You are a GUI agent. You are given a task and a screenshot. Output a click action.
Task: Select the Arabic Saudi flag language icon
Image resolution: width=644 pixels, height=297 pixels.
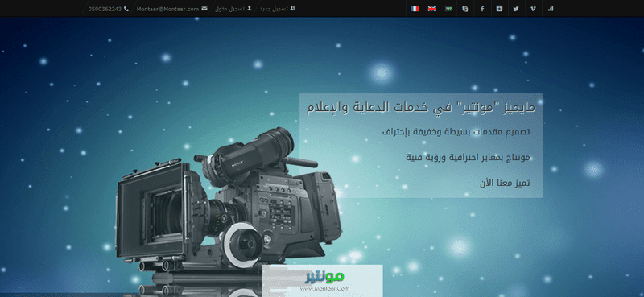(448, 9)
